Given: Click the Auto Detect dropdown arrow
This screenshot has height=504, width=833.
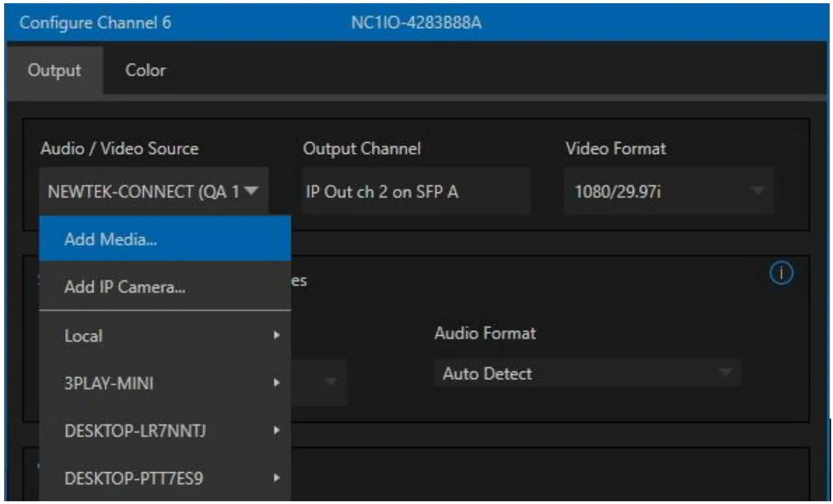Looking at the screenshot, I should [727, 373].
